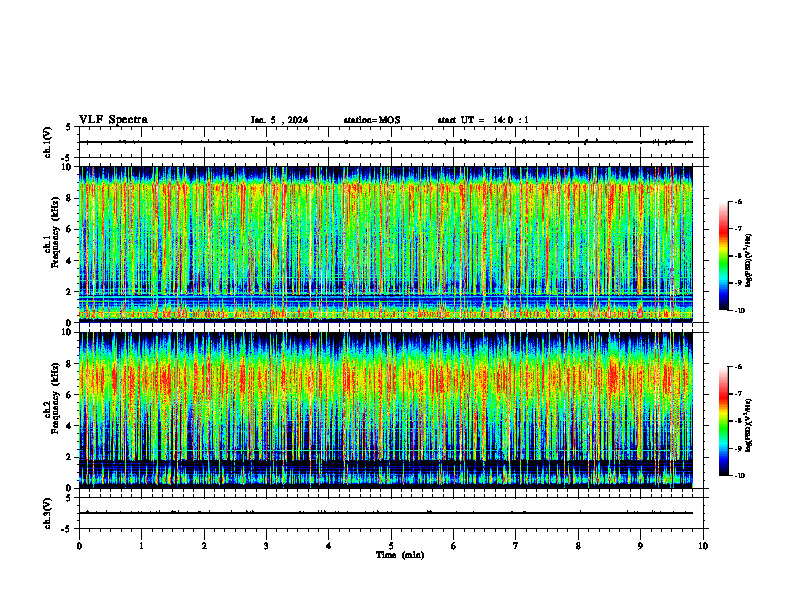
Task: Click the "9" tick on the time axis
Action: [x=640, y=546]
